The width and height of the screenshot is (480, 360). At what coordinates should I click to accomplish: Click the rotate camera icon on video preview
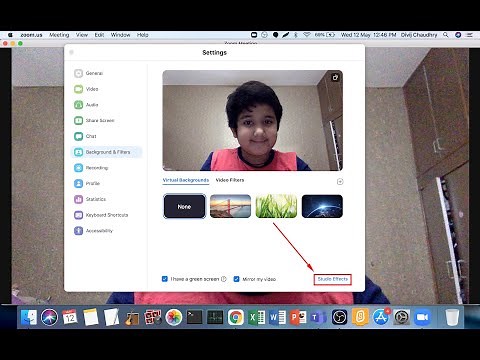(x=335, y=77)
